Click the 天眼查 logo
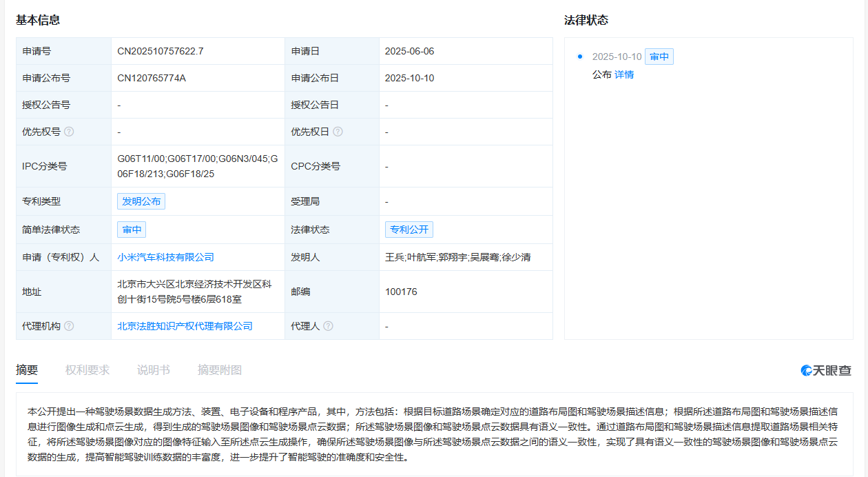 coord(825,370)
